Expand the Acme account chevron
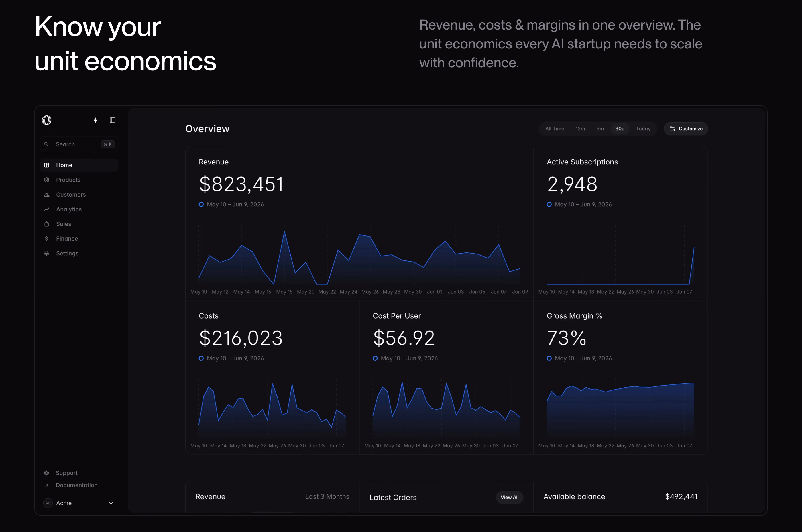The image size is (802, 532). pyautogui.click(x=111, y=503)
